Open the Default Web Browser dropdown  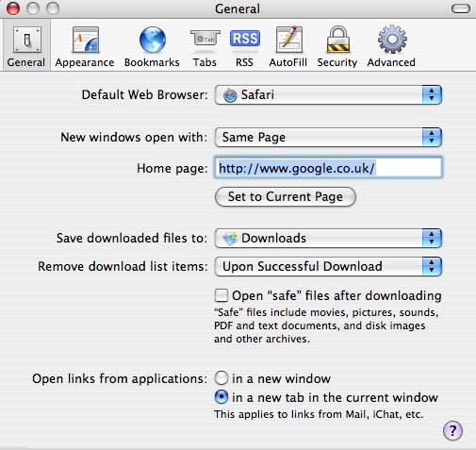coord(328,94)
